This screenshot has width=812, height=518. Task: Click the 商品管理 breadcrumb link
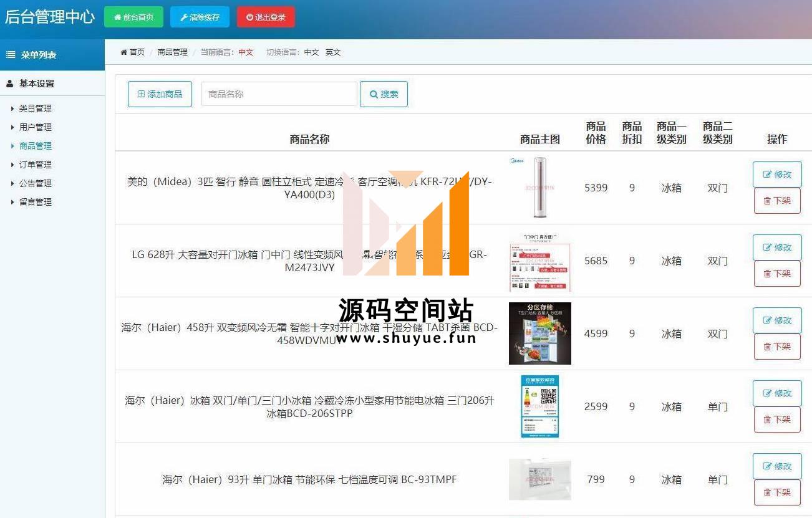pyautogui.click(x=173, y=52)
